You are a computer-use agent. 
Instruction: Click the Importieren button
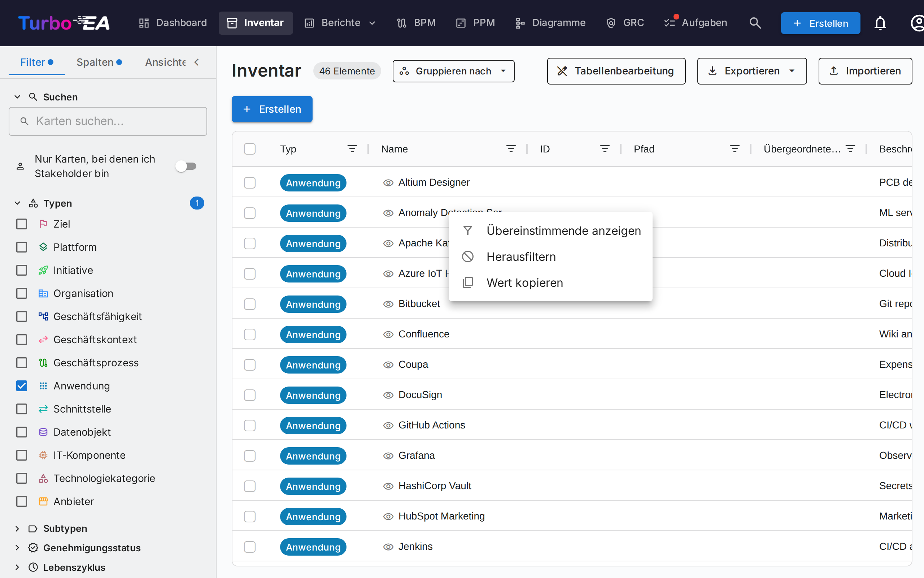click(865, 71)
